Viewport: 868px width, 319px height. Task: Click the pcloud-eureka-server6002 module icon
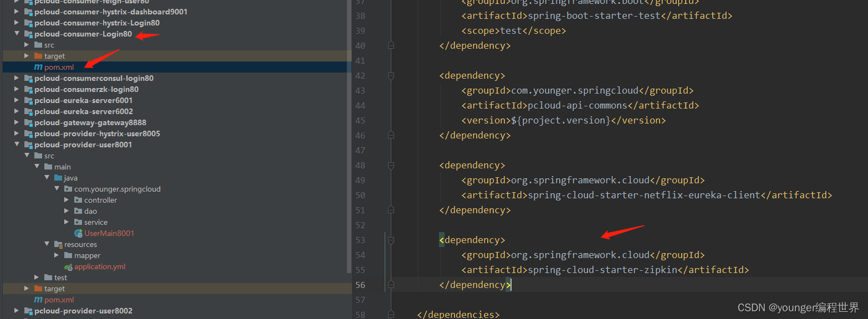click(28, 111)
